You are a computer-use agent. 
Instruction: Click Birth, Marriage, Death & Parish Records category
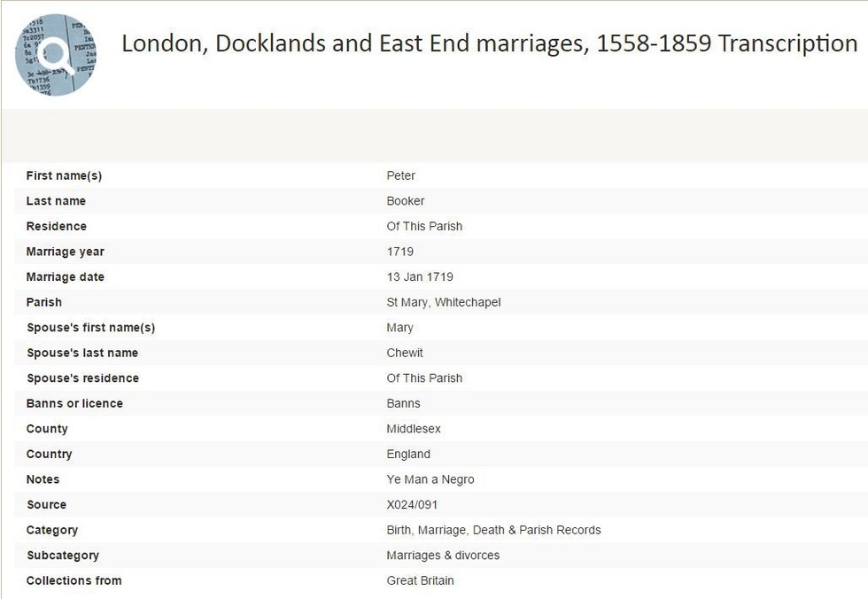[494, 531]
